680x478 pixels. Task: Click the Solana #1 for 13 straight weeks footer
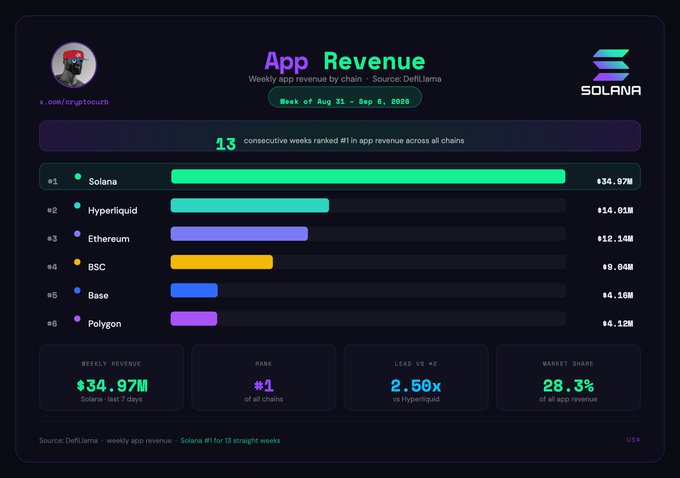tap(230, 440)
